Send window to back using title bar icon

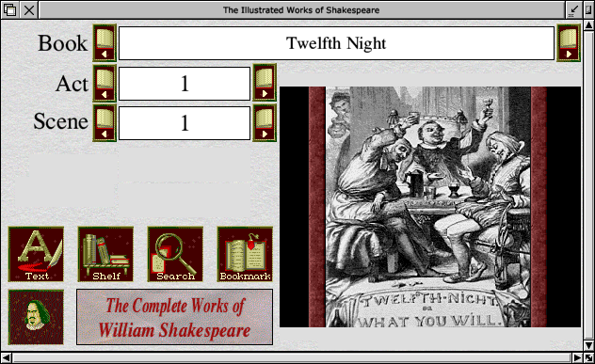click(9, 10)
